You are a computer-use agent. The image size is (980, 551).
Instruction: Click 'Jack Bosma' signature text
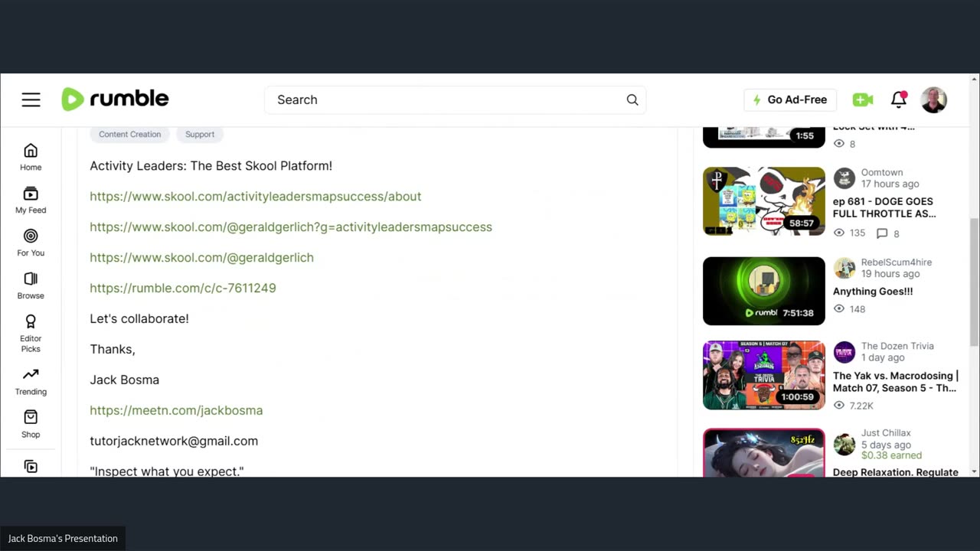point(124,380)
